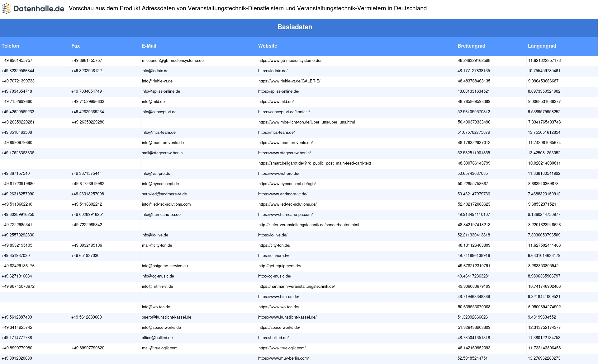Click email info@ostgathe-service.eu

165,266
